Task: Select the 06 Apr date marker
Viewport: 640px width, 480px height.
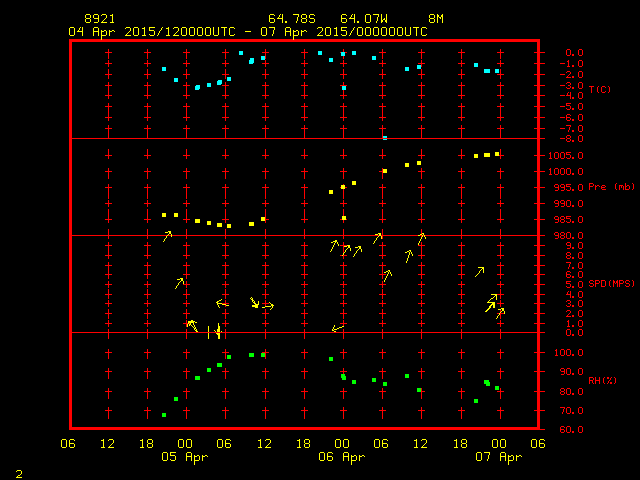Action: (x=342, y=457)
